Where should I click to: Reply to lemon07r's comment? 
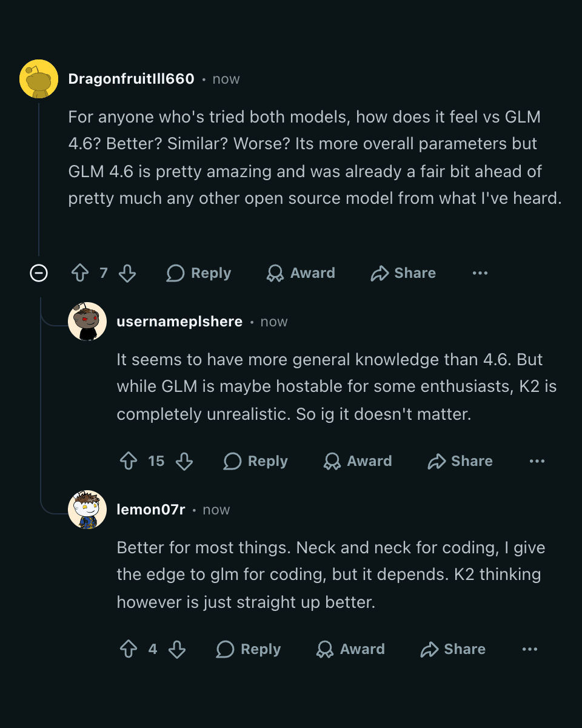point(249,649)
